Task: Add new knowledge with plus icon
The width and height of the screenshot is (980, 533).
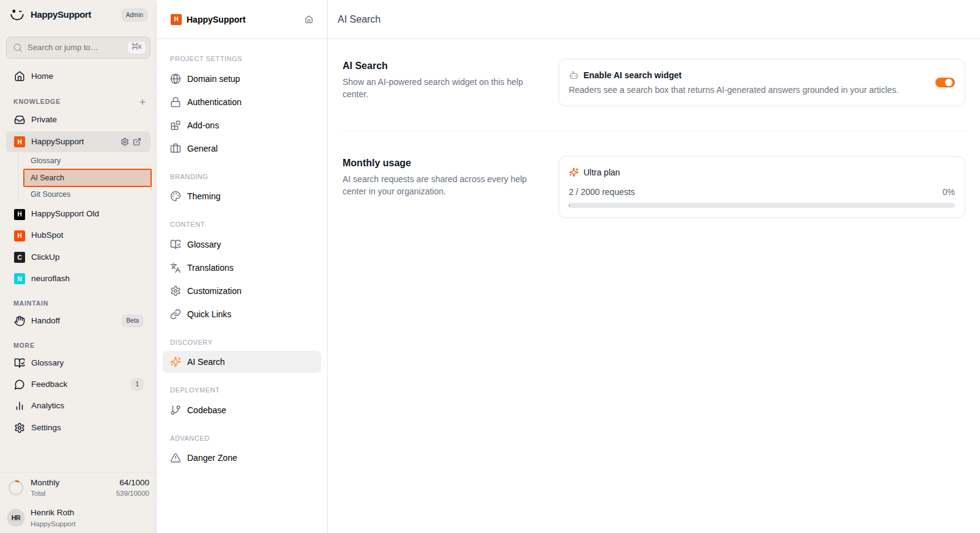Action: [x=143, y=102]
